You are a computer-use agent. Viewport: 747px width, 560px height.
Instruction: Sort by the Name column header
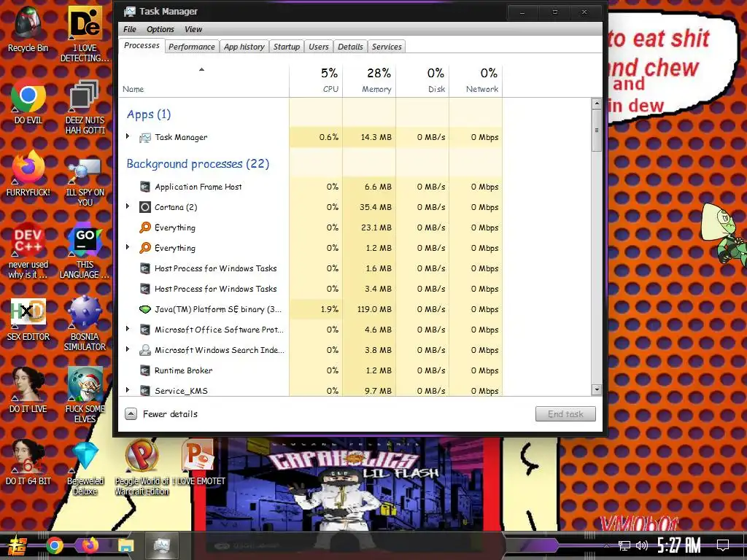(x=204, y=80)
